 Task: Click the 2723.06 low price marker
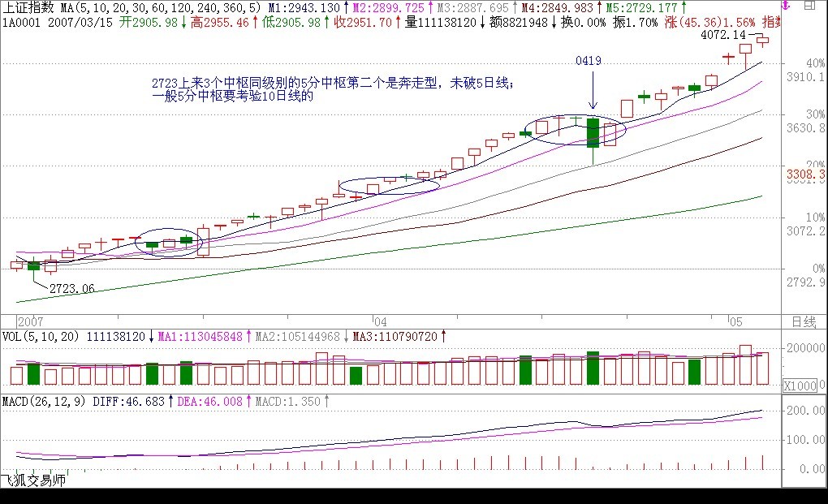(x=71, y=288)
